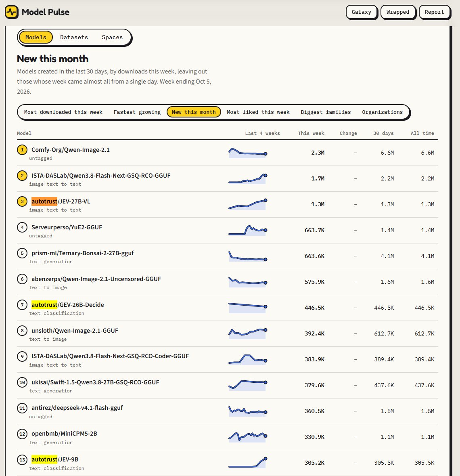Click the This week column header
Image resolution: width=460 pixels, height=476 pixels.
pos(311,133)
